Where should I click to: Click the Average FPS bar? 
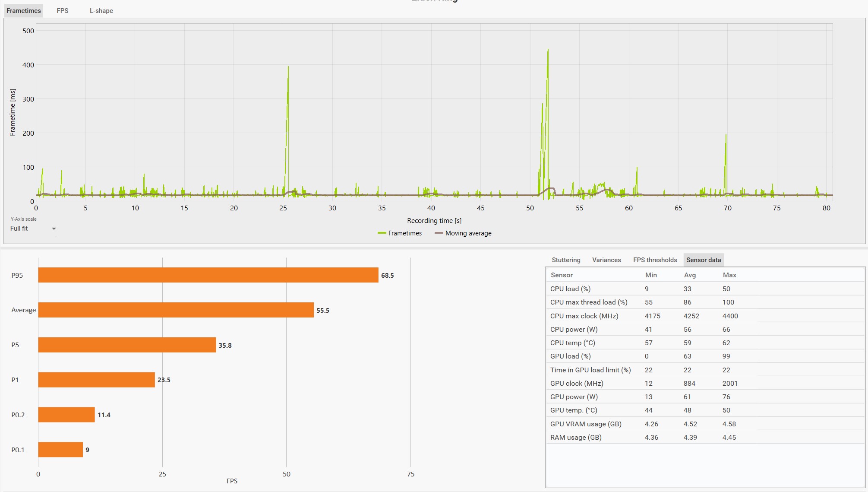click(176, 310)
